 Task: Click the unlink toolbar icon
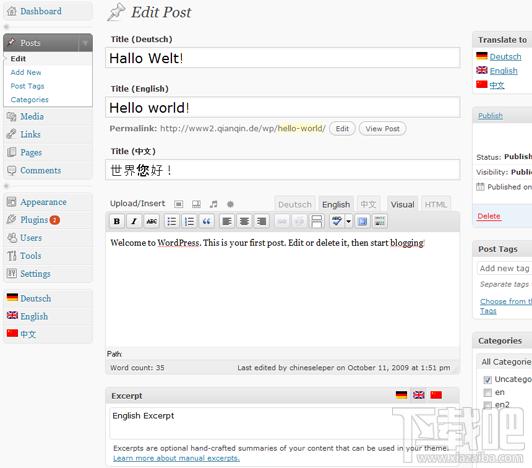[x=299, y=222]
